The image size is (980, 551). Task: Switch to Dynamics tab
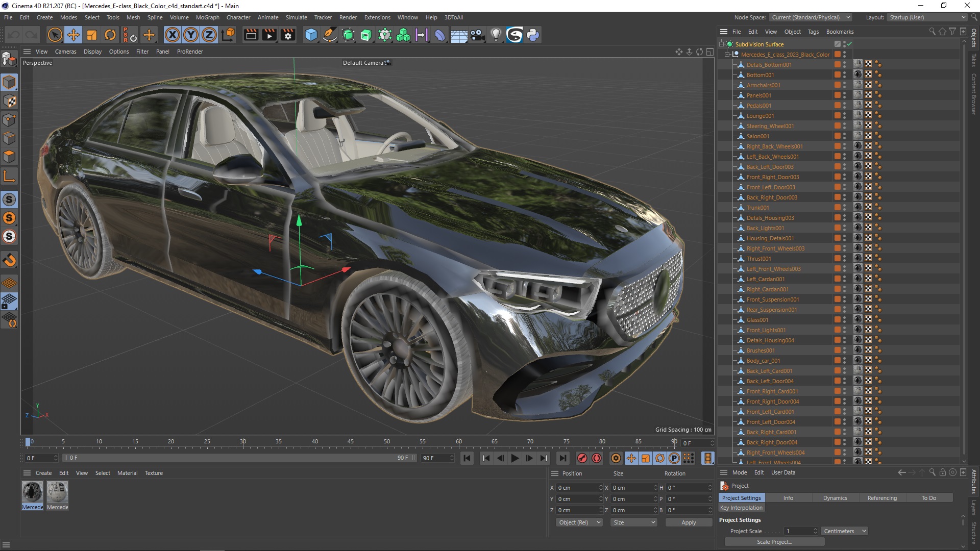click(x=835, y=498)
